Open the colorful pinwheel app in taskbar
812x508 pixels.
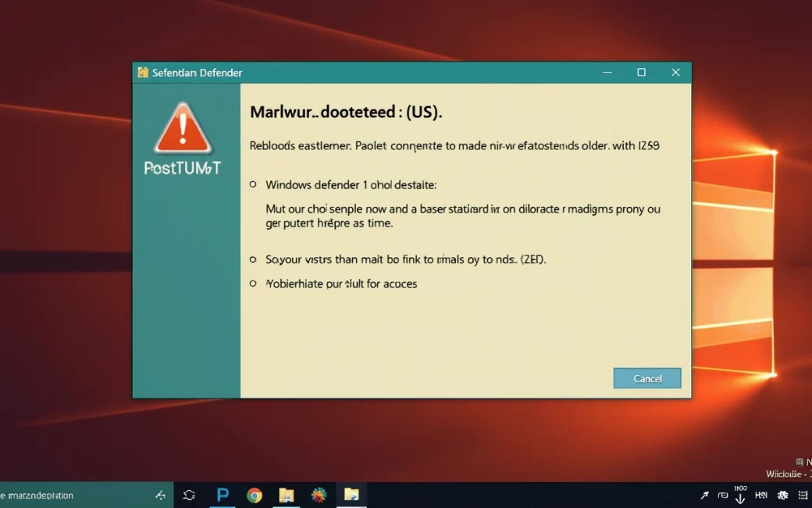click(x=319, y=495)
